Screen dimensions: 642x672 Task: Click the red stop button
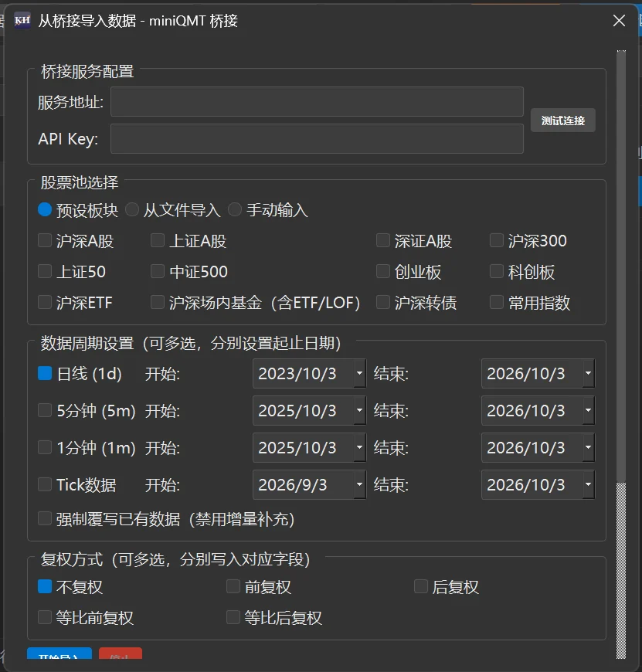120,653
